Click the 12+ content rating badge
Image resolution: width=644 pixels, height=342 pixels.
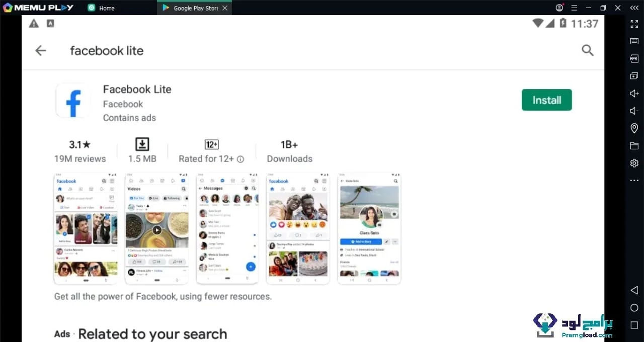(x=211, y=144)
